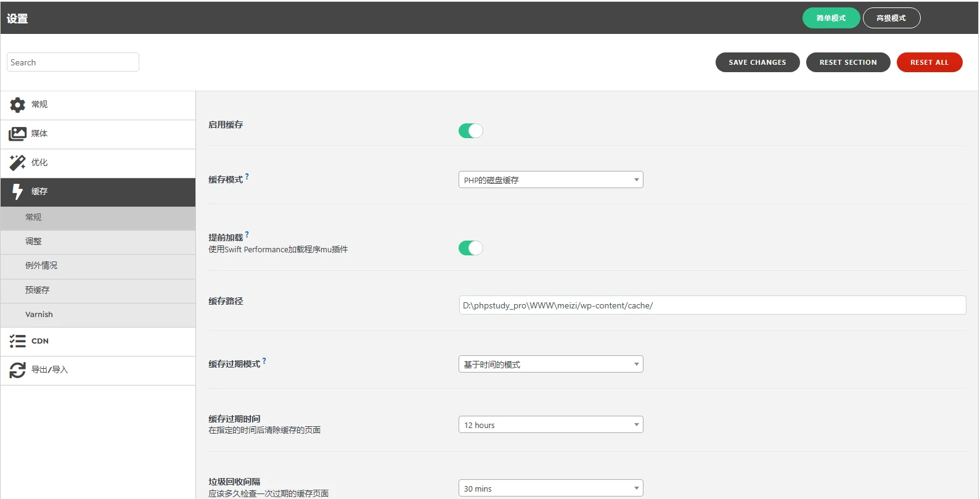Open the 常规 top-level settings section
Image resolution: width=980 pixels, height=499 pixels.
[x=98, y=105]
